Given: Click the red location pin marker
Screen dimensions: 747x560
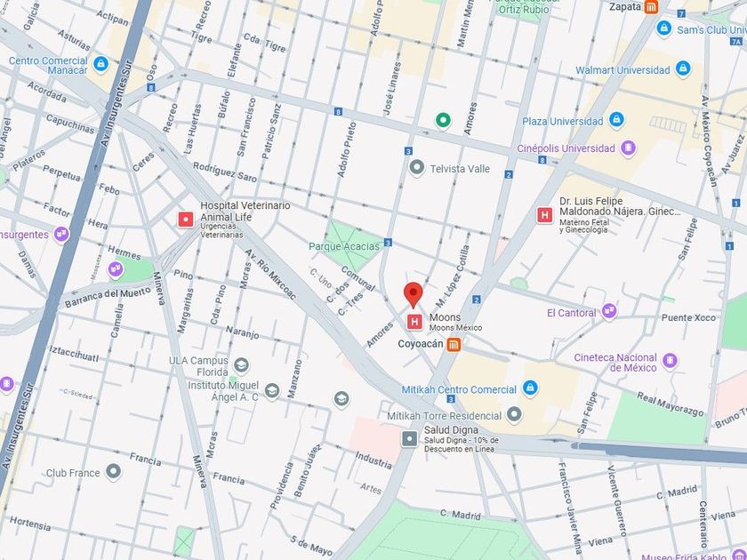Looking at the screenshot, I should point(413,295).
